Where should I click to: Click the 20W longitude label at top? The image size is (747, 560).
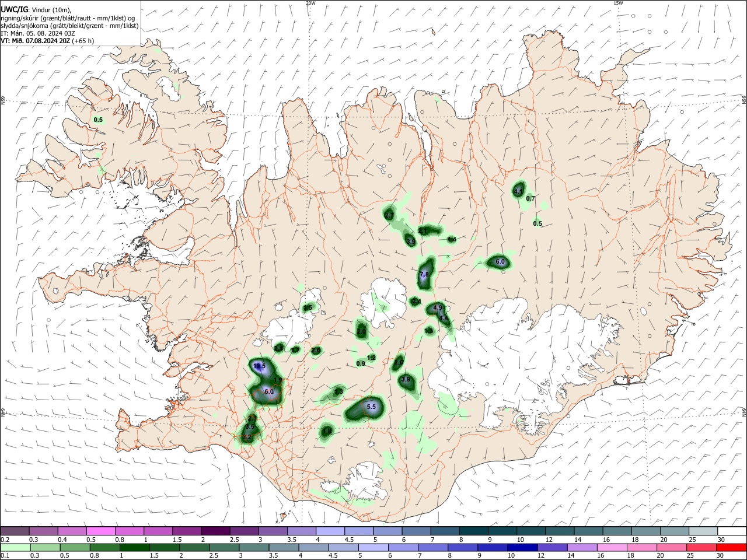(311, 3)
